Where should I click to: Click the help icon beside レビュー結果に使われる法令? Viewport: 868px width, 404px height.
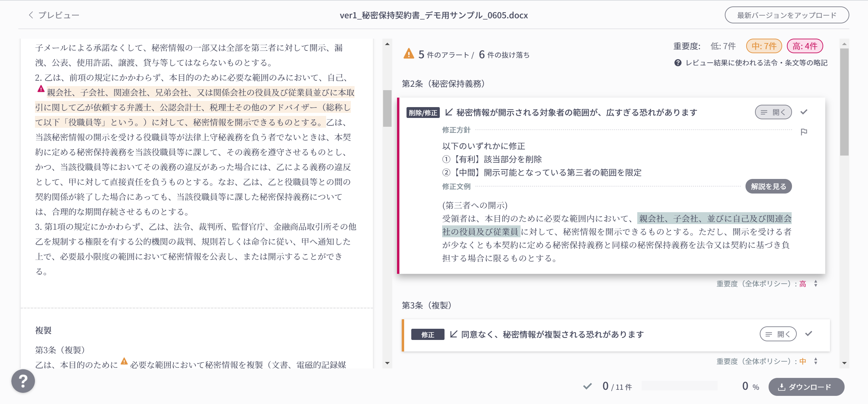point(678,63)
